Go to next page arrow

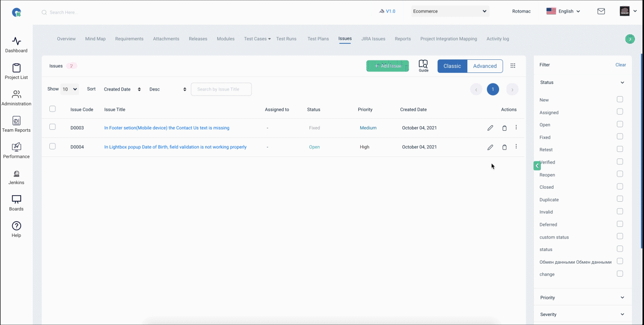(x=512, y=90)
